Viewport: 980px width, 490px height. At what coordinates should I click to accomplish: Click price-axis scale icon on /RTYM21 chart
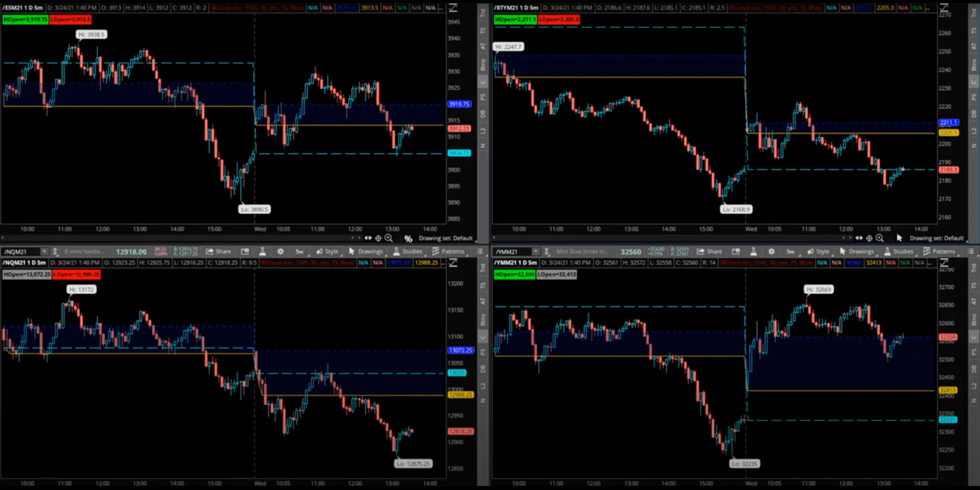pos(944,8)
